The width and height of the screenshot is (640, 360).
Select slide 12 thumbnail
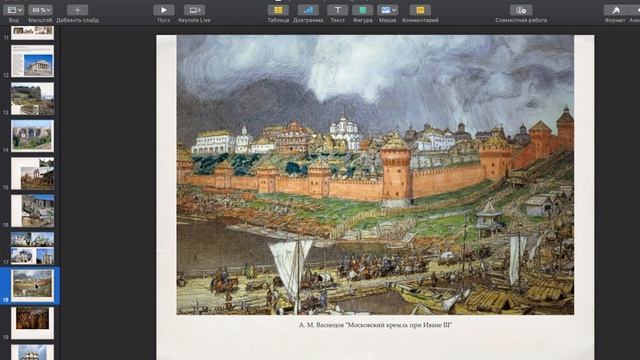[33, 61]
